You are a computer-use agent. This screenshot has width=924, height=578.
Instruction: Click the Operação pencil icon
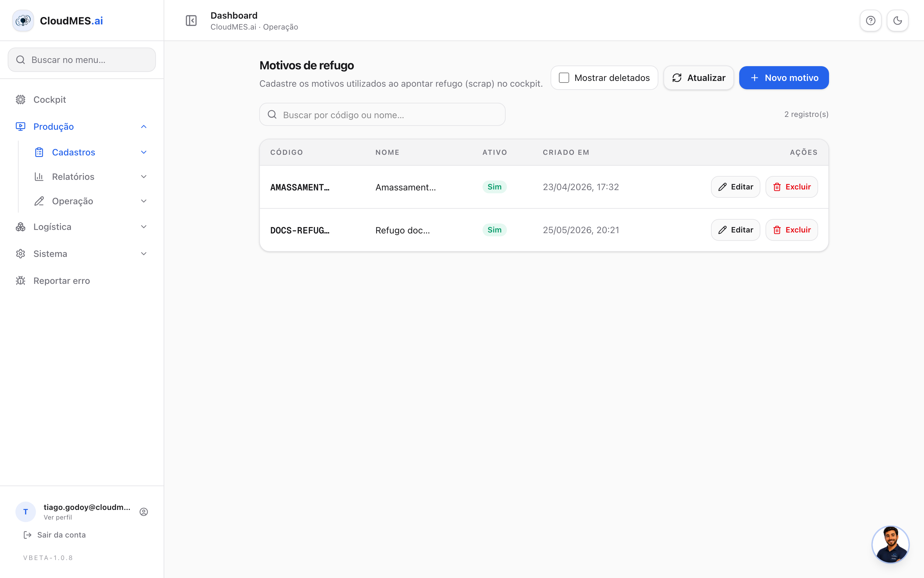click(x=39, y=201)
